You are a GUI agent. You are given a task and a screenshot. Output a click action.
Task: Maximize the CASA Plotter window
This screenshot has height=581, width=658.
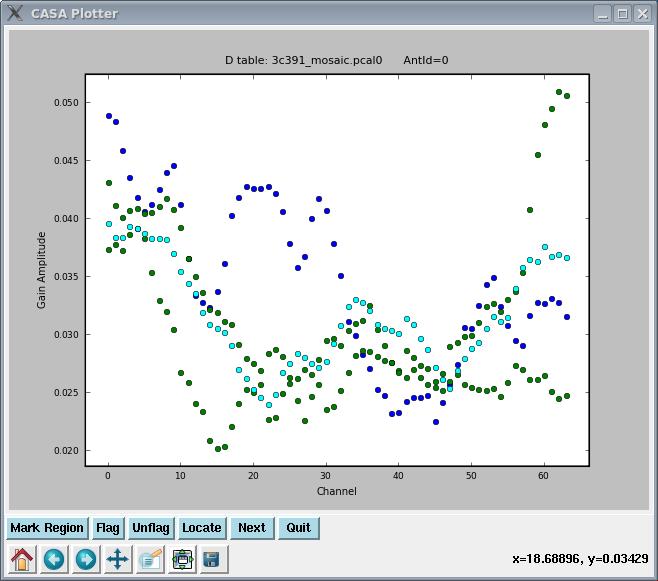(622, 14)
